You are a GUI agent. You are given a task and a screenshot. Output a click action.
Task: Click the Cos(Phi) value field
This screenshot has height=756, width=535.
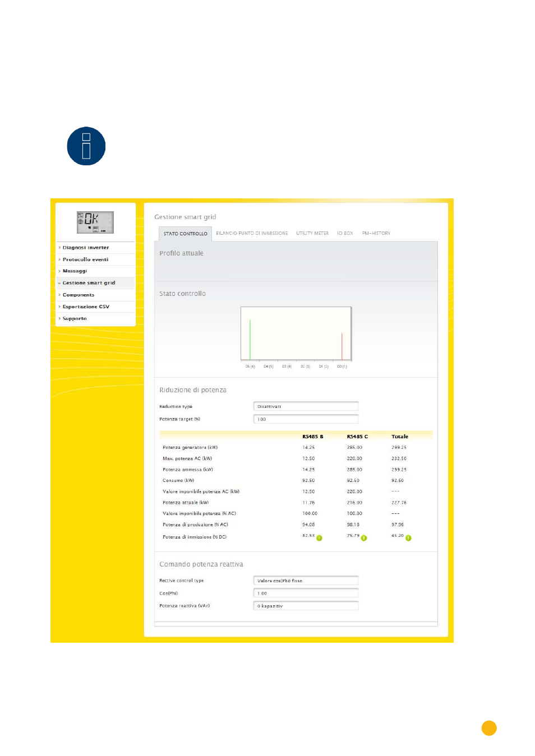click(306, 593)
